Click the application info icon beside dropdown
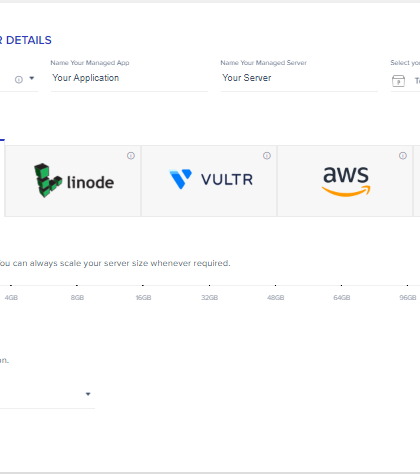 click(x=19, y=80)
